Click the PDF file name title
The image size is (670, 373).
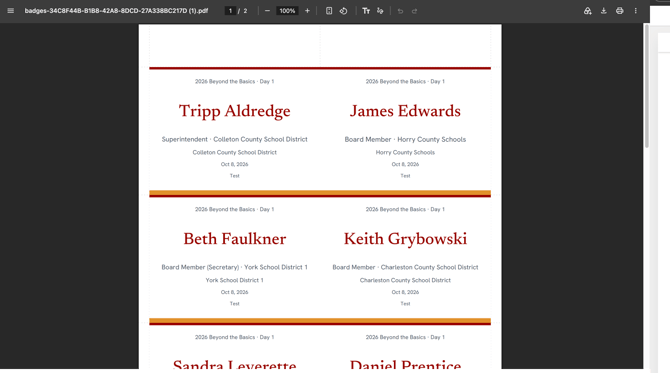pos(116,11)
